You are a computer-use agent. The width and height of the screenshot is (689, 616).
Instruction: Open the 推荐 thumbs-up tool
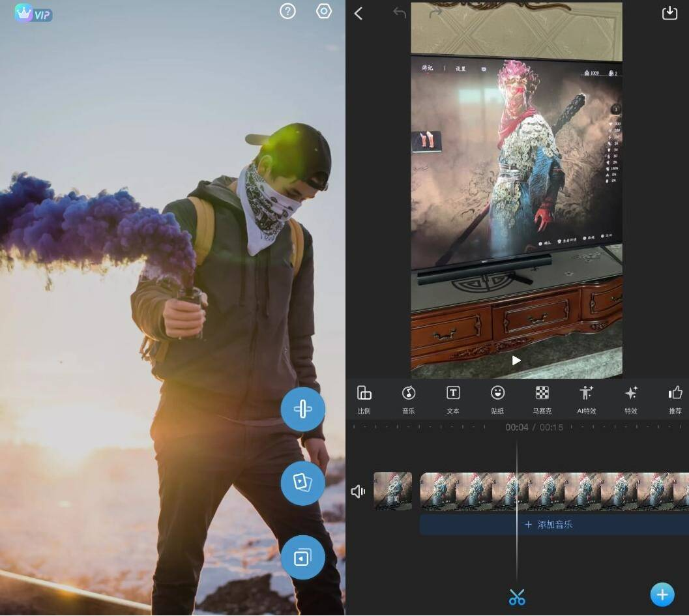pos(675,399)
